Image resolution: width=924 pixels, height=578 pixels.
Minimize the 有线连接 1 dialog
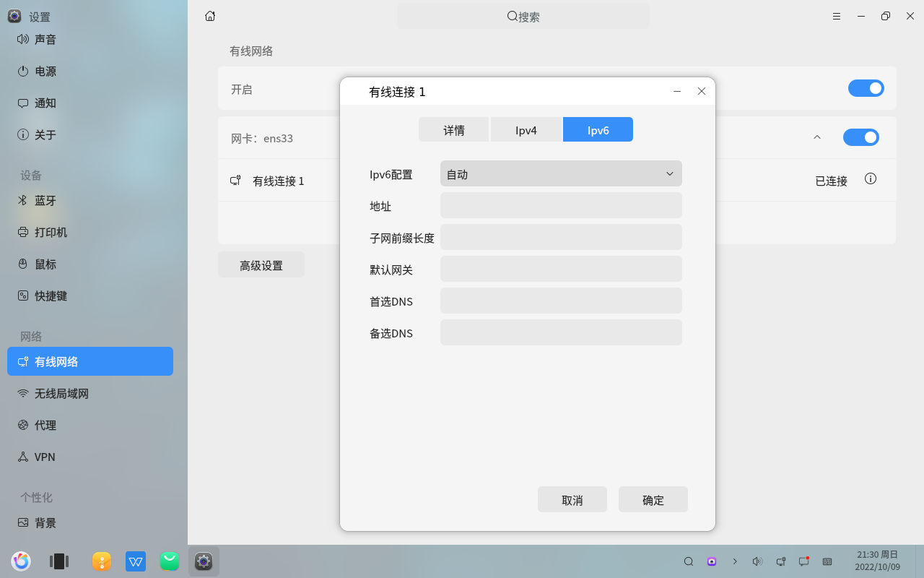(x=677, y=91)
